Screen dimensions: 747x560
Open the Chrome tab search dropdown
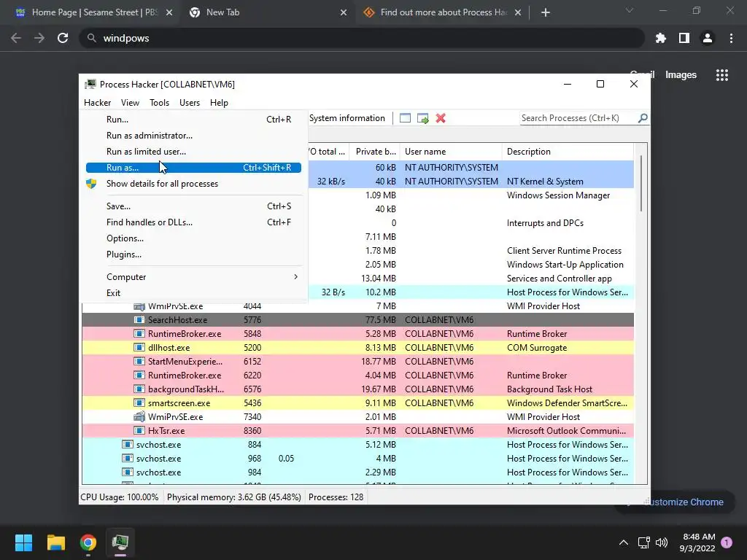coord(630,10)
